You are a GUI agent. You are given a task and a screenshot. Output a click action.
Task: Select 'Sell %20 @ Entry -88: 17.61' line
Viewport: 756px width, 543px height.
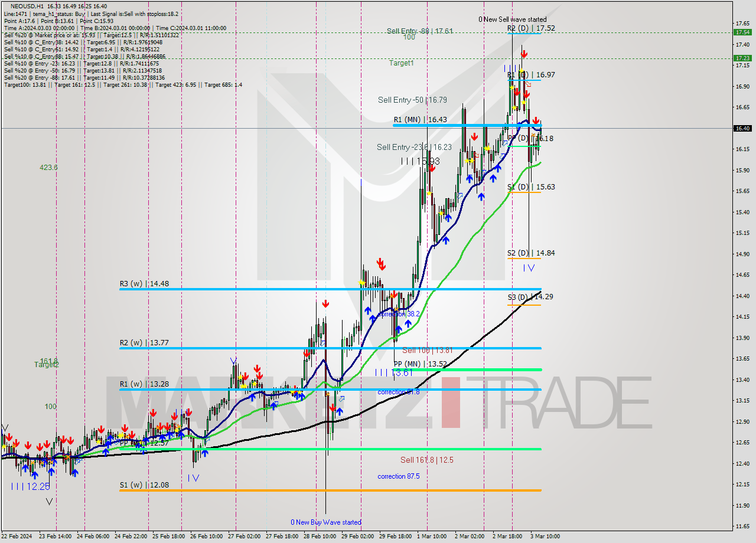click(x=84, y=77)
